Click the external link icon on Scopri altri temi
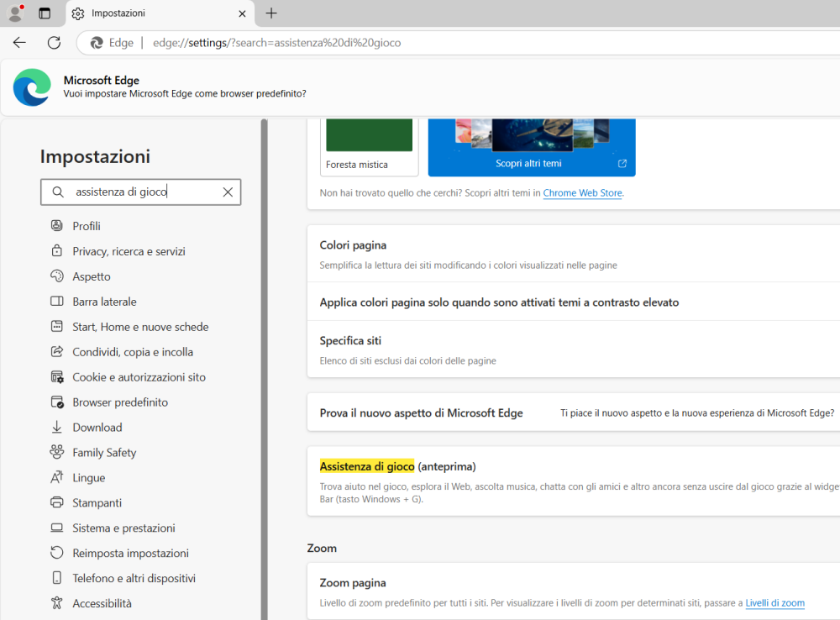840x620 pixels. pos(622,164)
